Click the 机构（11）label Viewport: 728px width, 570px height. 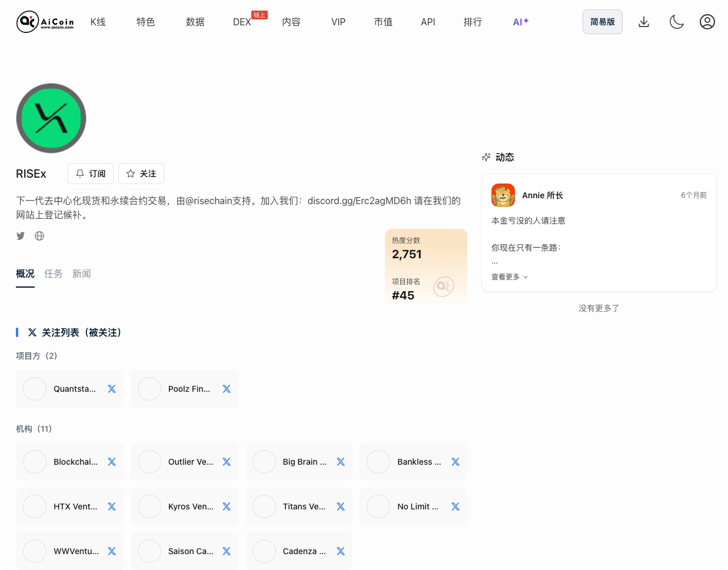coord(34,429)
